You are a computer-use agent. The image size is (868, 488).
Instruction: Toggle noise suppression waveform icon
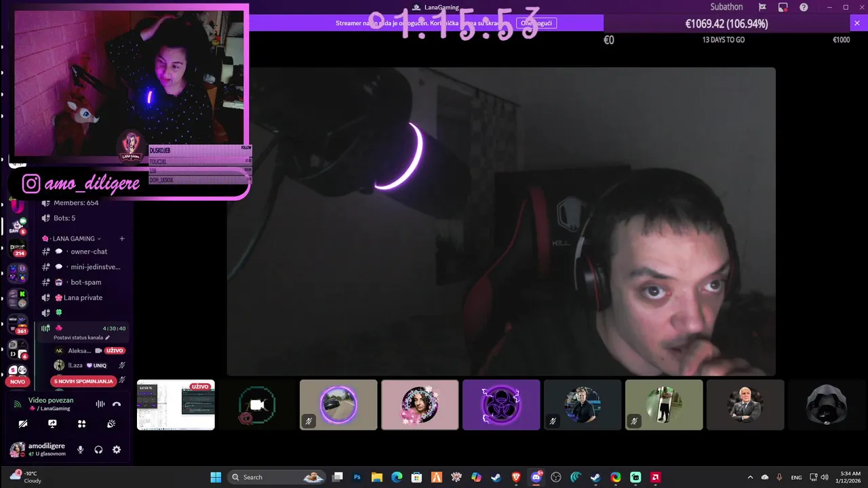point(100,404)
